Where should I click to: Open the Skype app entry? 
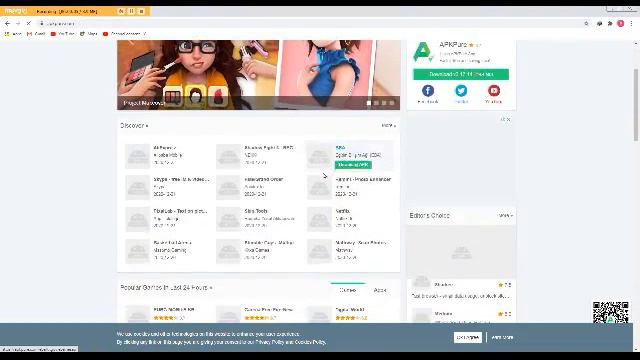[168, 187]
